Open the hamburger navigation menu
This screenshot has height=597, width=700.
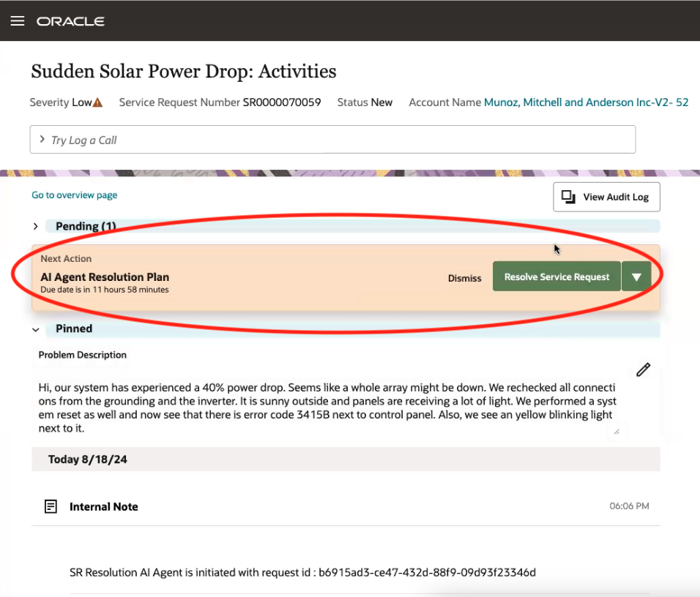[x=18, y=21]
